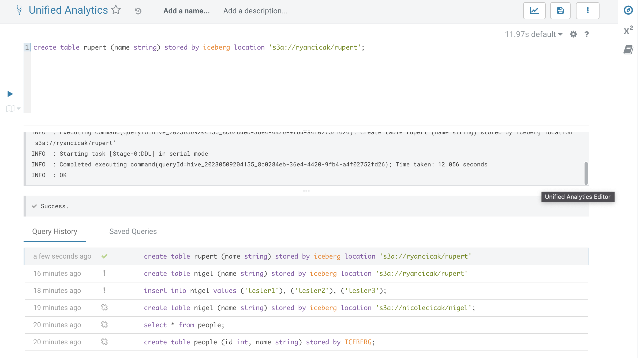Image resolution: width=644 pixels, height=358 pixels.
Task: Open query settings via gear icon
Action: [573, 34]
